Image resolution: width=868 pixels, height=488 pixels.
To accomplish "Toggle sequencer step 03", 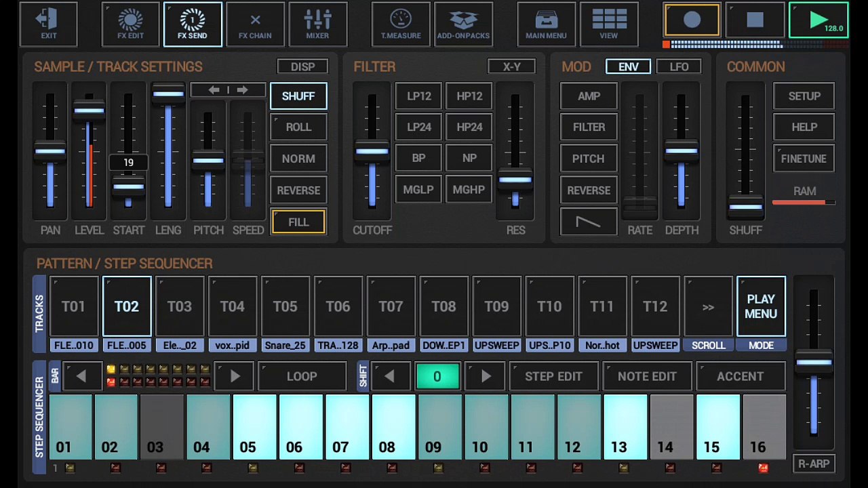I will (162, 428).
